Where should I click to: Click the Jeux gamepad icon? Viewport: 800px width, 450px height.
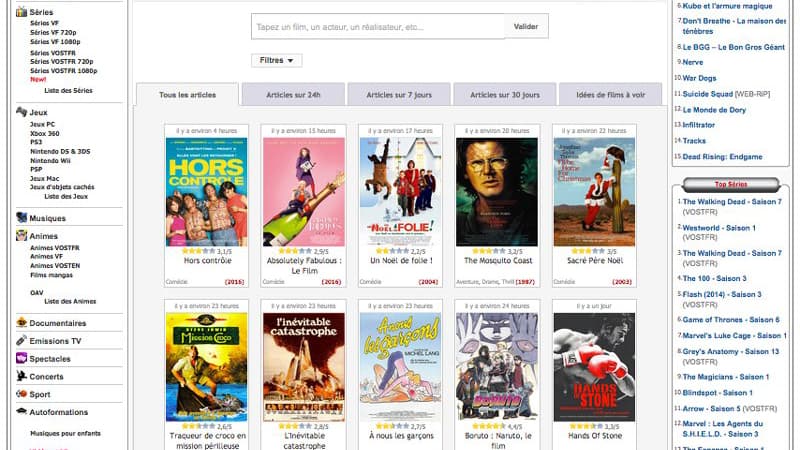(21, 112)
